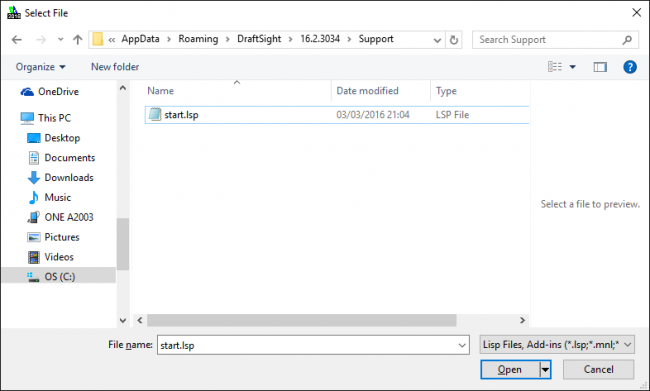Click the horizontal scrollbar right arrow
The image size is (650, 391).
[522, 320]
